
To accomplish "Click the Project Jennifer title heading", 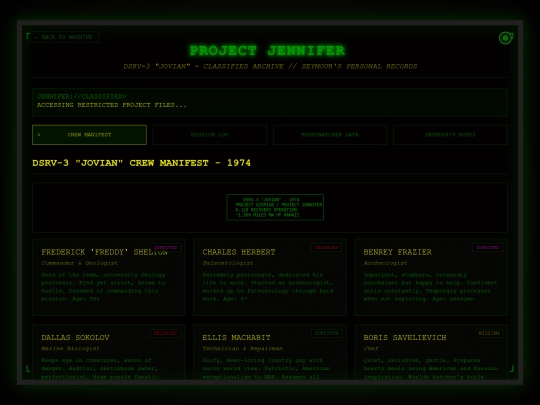I will click(267, 51).
